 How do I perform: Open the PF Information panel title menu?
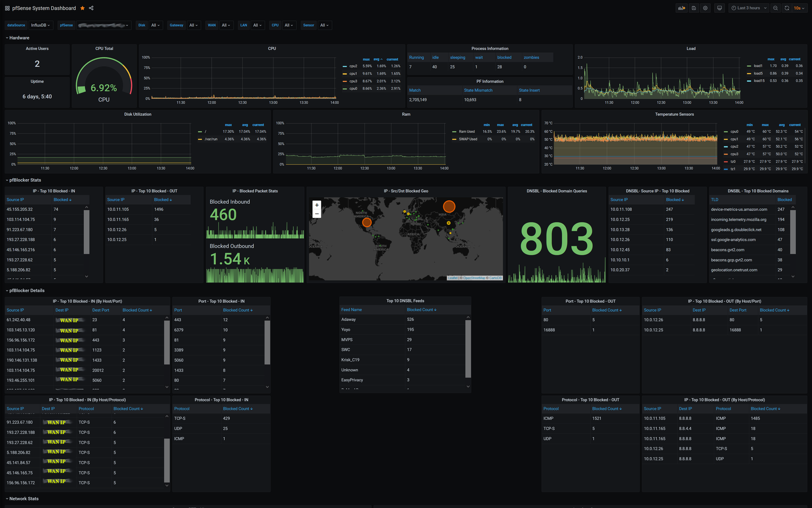[490, 81]
